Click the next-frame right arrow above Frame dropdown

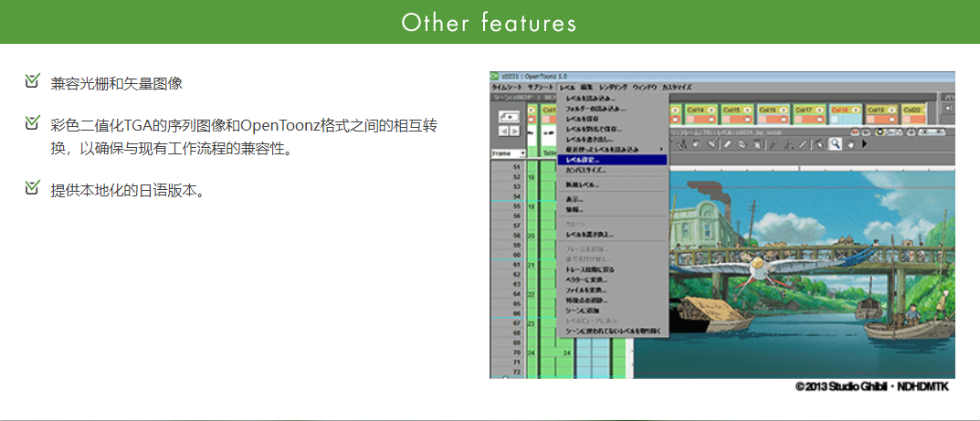(514, 131)
